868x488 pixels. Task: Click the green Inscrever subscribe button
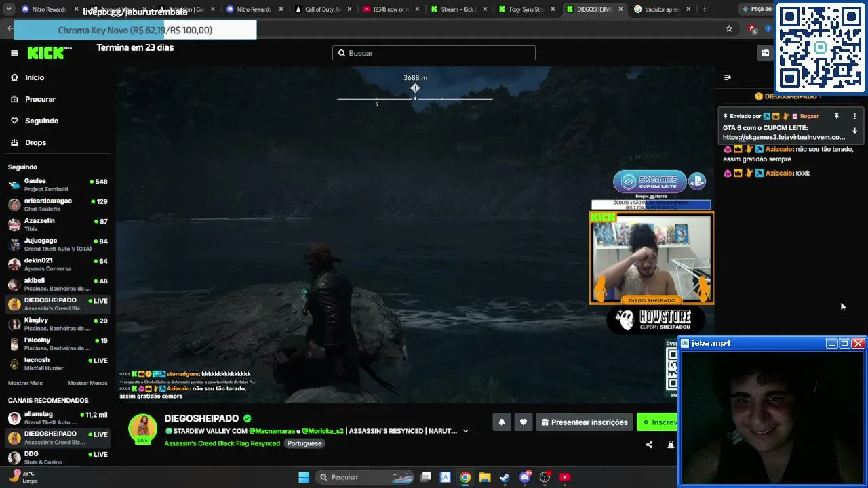click(658, 422)
